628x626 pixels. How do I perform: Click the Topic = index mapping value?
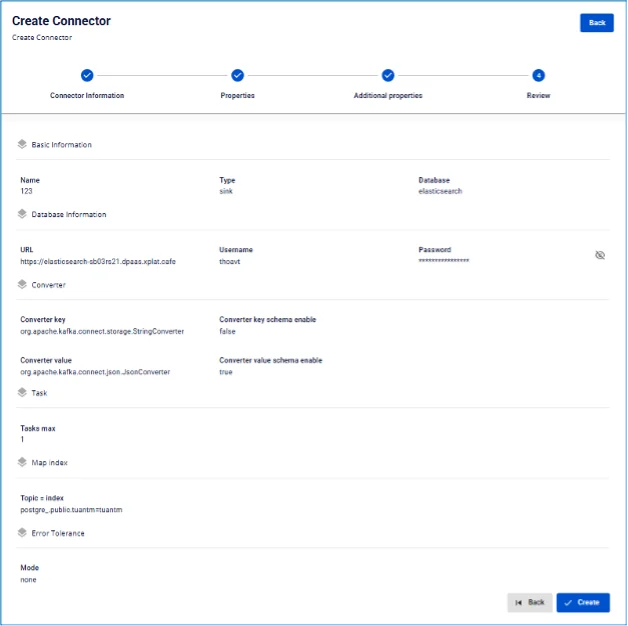pos(71,510)
